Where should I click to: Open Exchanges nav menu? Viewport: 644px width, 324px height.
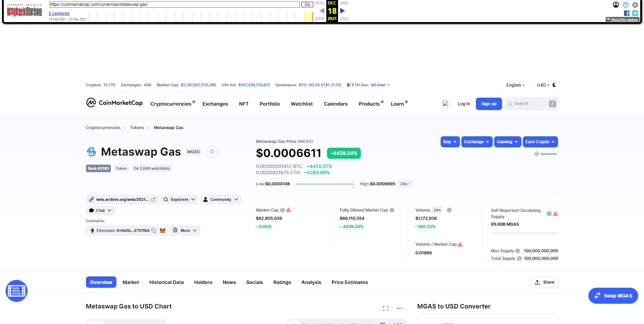tap(215, 104)
